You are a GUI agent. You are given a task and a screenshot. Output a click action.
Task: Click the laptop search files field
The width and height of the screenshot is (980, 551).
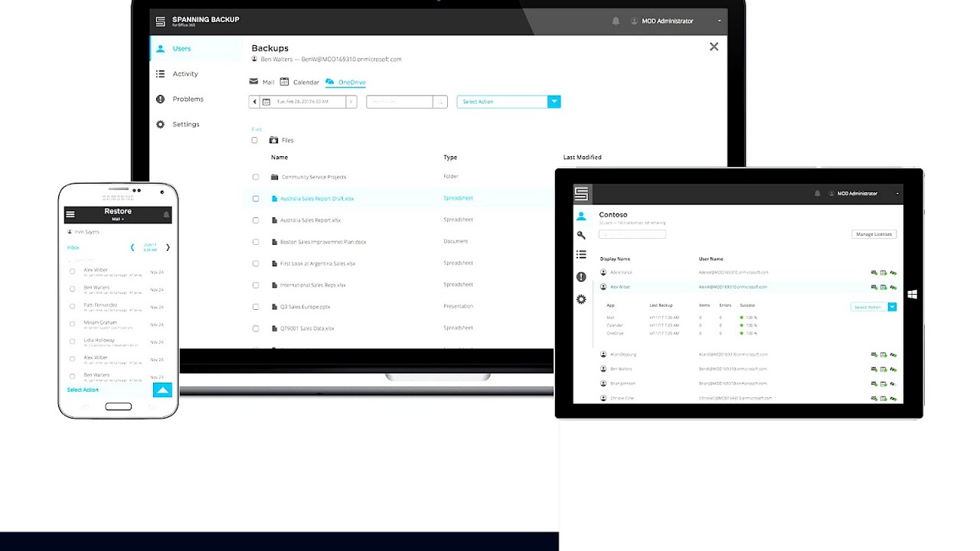click(400, 102)
